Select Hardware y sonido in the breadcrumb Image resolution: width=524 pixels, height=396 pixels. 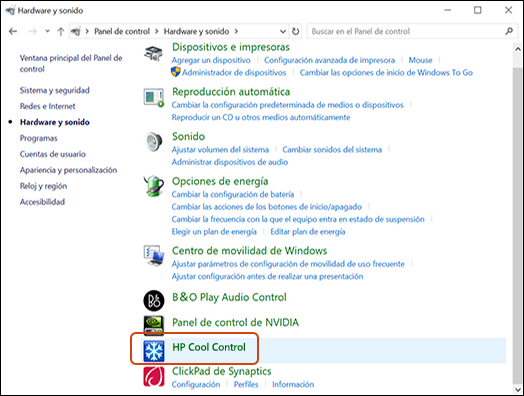click(196, 31)
